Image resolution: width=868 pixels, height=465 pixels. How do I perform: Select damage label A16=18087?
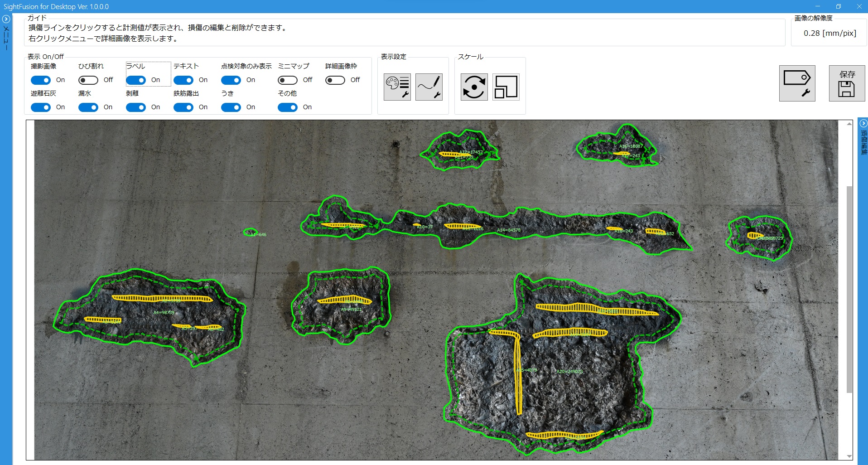(631, 146)
